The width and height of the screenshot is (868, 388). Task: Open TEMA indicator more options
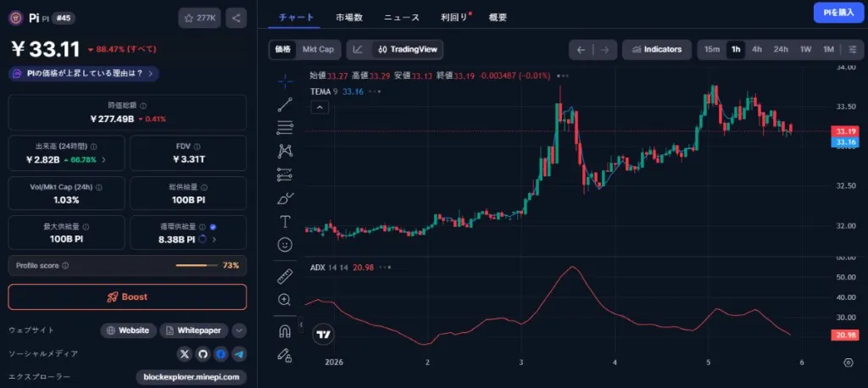pyautogui.click(x=374, y=91)
